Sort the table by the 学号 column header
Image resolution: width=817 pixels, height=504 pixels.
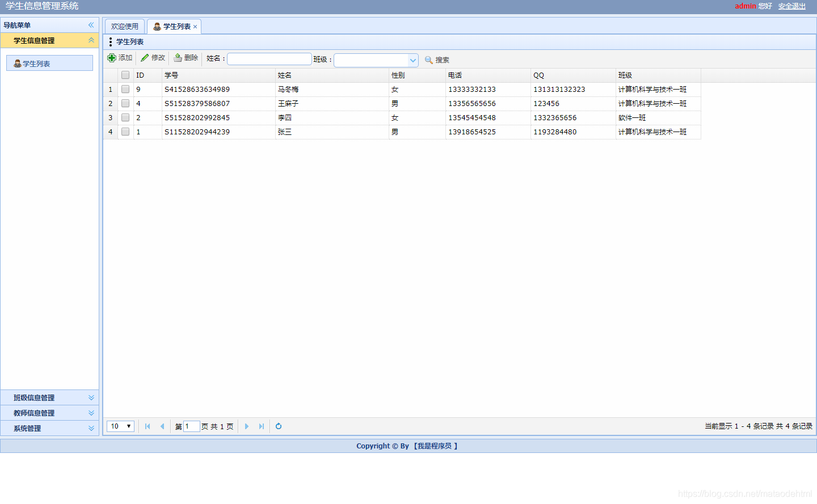[218, 75]
